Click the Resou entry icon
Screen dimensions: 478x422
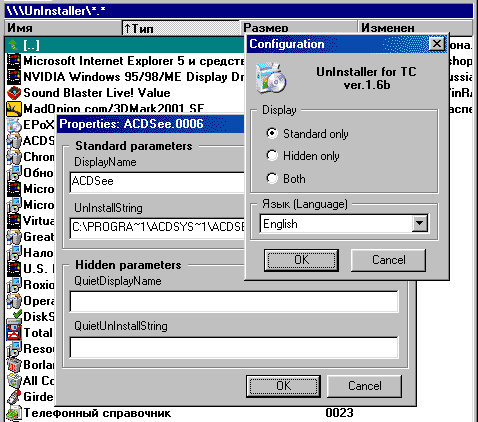[x=14, y=349]
